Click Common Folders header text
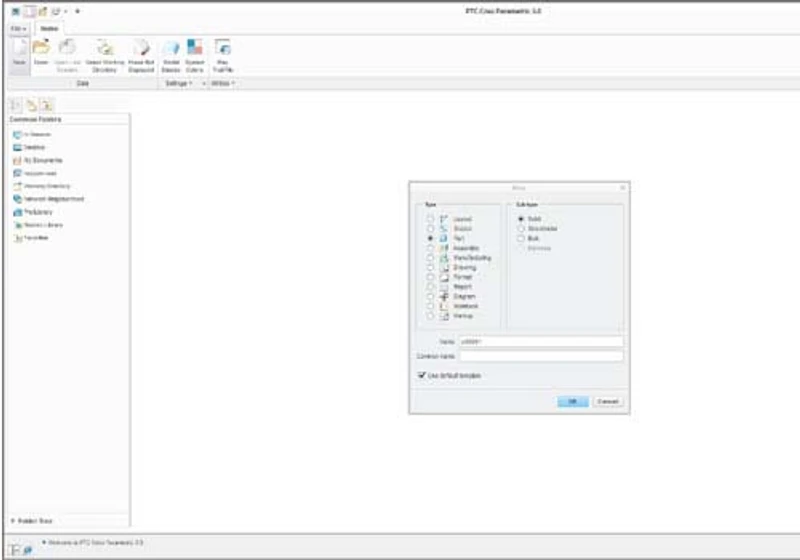The height and width of the screenshot is (560, 800). [36, 119]
